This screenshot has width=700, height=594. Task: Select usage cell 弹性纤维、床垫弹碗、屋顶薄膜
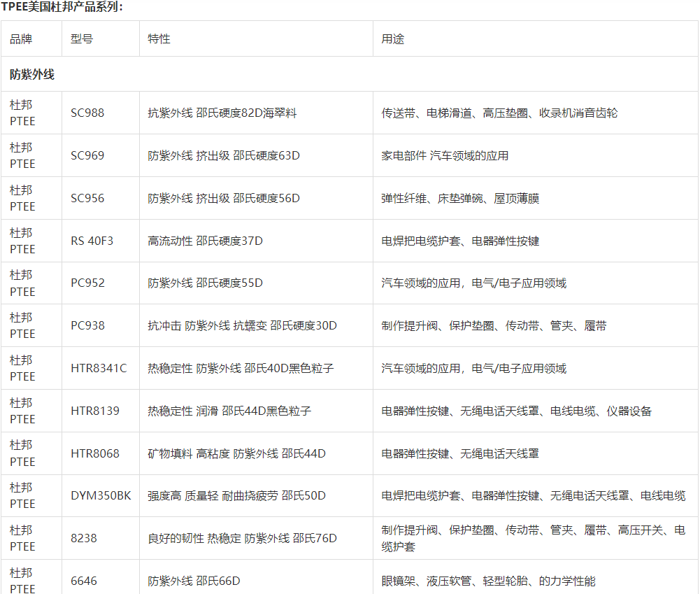[459, 198]
